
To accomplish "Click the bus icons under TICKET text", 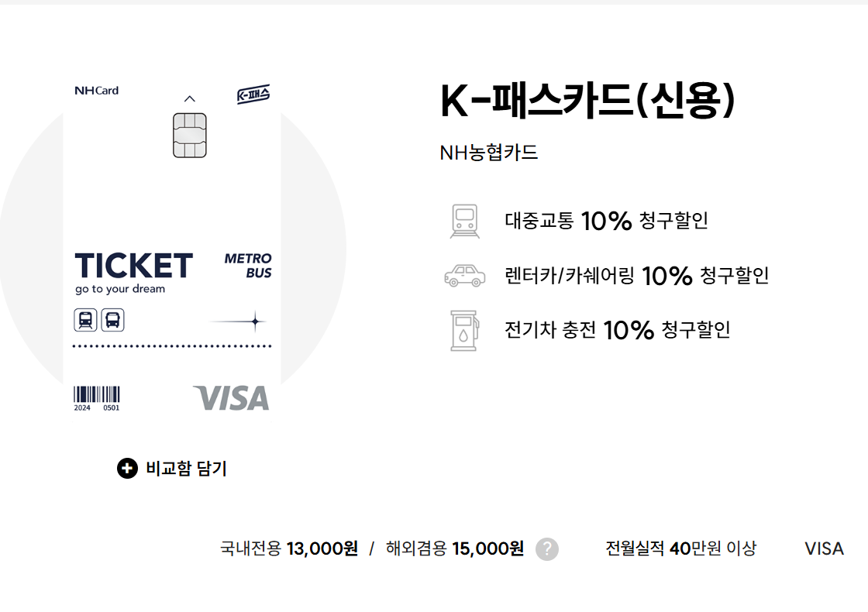I will pyautogui.click(x=99, y=318).
